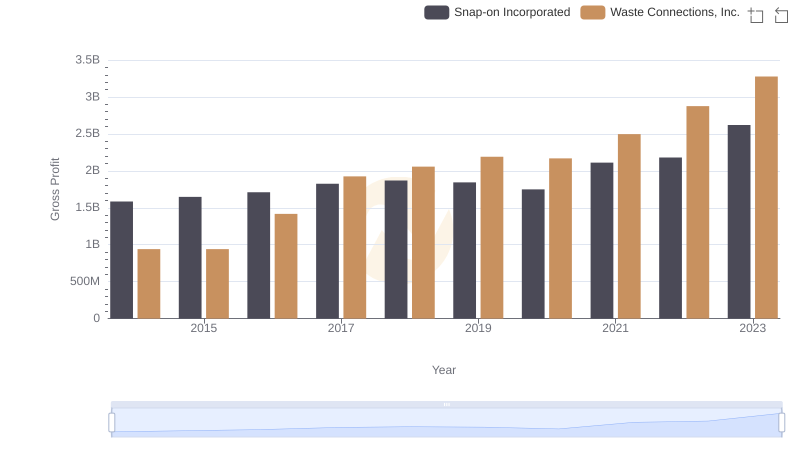This screenshot has width=800, height=461.
Task: Click the 2016 Waste Connections bar
Action: pyautogui.click(x=286, y=266)
